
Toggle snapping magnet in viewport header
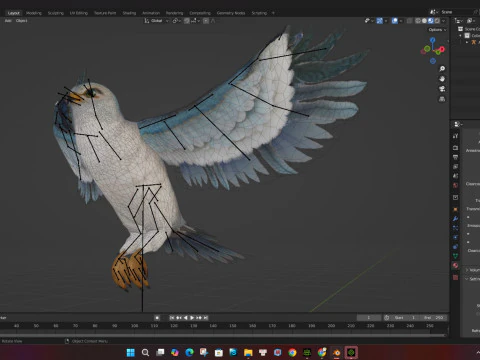click(x=187, y=21)
